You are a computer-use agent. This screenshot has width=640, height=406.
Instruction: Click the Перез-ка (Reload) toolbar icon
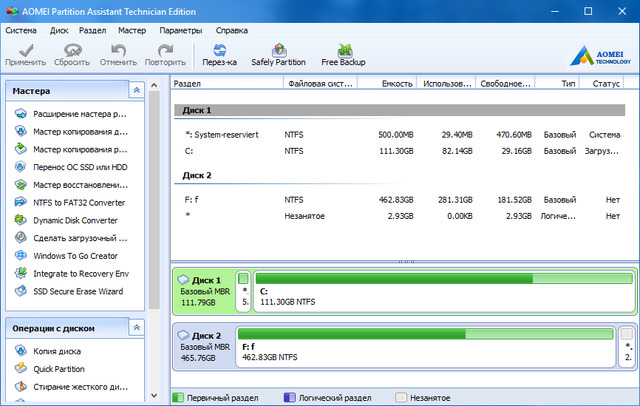click(219, 53)
